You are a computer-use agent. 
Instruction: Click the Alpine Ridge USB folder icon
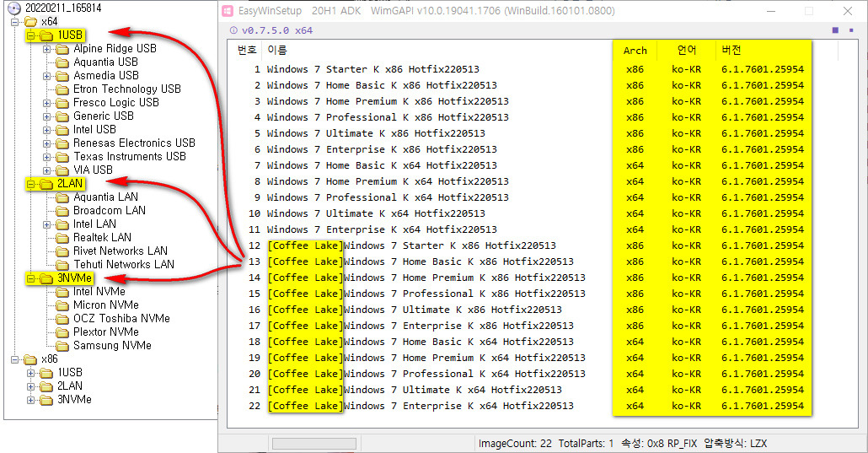click(x=62, y=49)
